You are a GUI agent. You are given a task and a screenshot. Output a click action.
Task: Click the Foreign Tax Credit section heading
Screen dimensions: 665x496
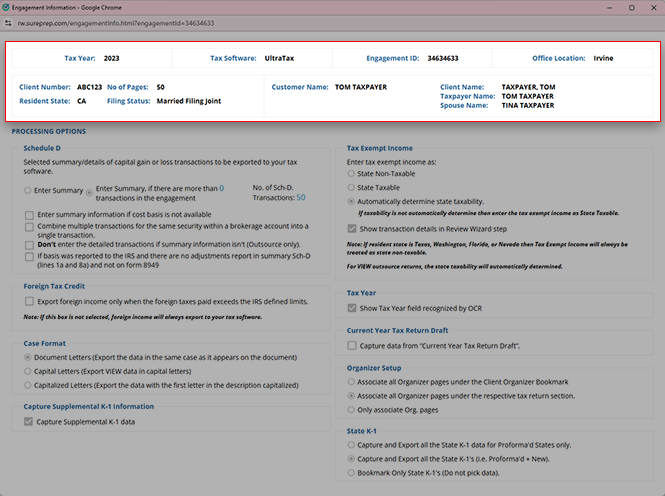click(x=54, y=286)
